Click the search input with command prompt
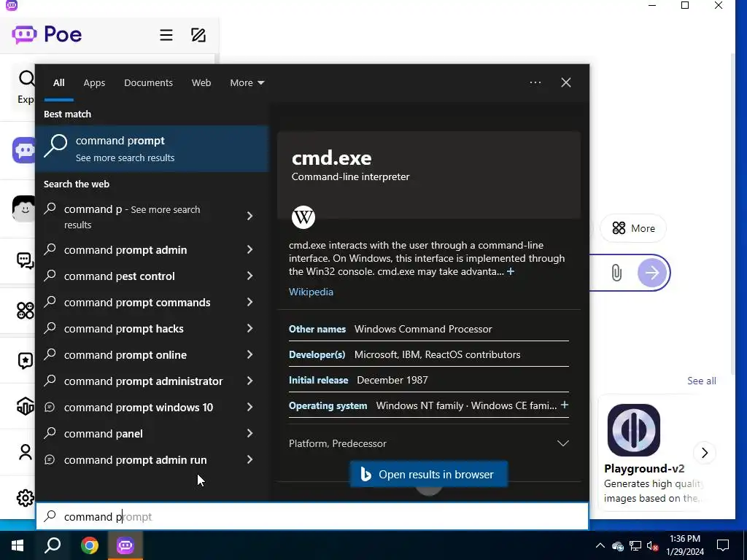 (312, 516)
